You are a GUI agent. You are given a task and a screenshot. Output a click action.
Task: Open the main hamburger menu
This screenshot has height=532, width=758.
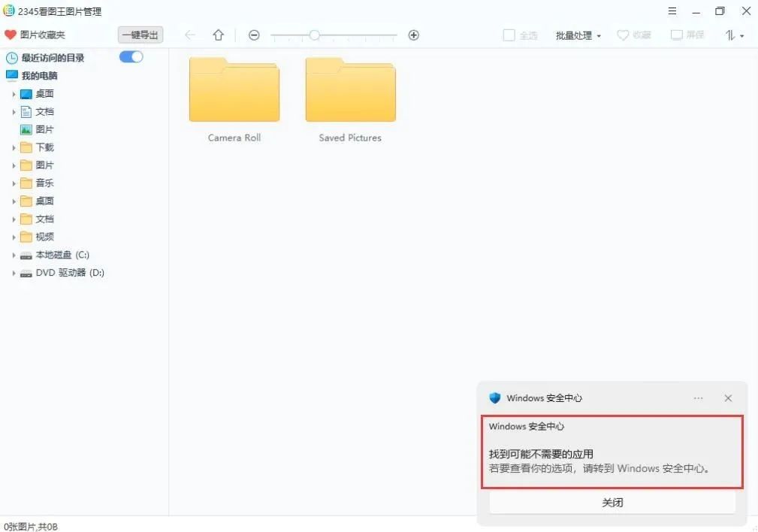tap(672, 11)
